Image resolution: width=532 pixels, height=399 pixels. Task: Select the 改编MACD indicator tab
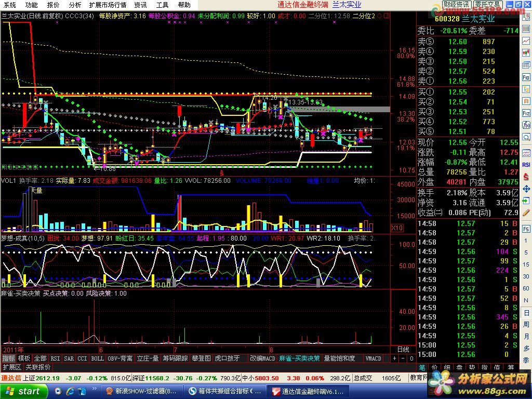262,358
